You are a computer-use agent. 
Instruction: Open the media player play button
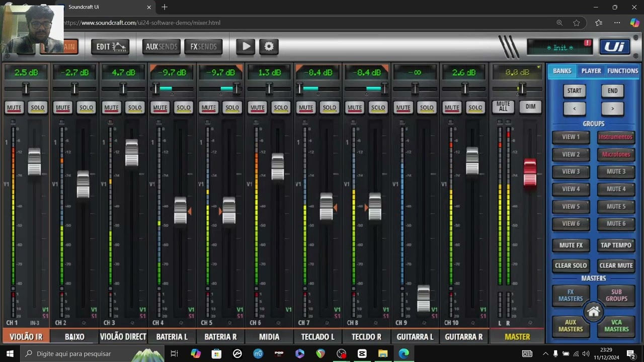246,46
